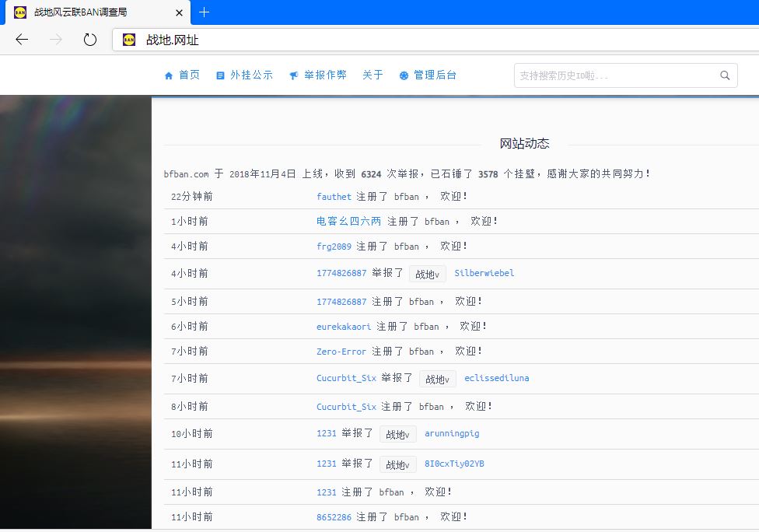Open user 电客幺四六两 profile link

(x=349, y=221)
